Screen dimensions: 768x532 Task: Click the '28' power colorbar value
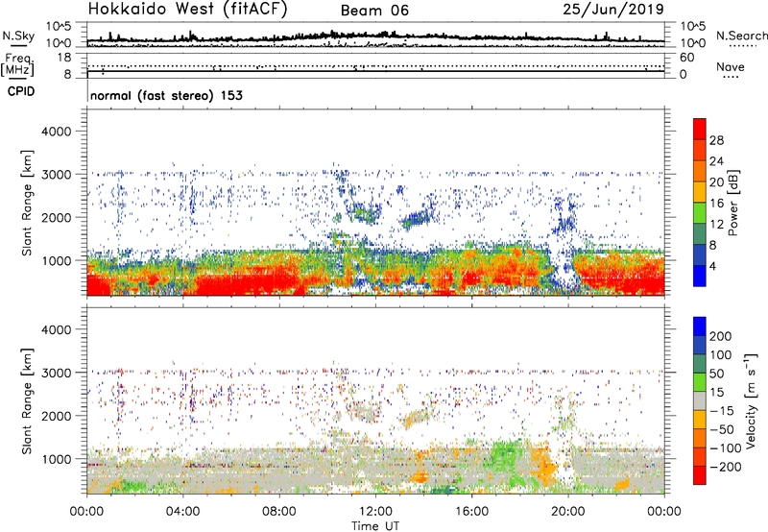point(716,140)
